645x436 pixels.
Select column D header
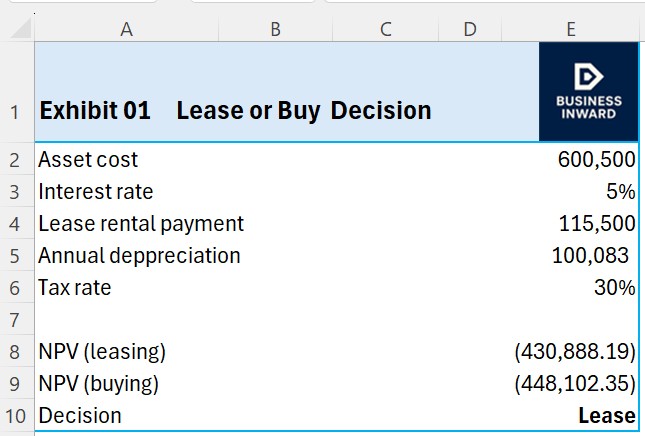[469, 30]
